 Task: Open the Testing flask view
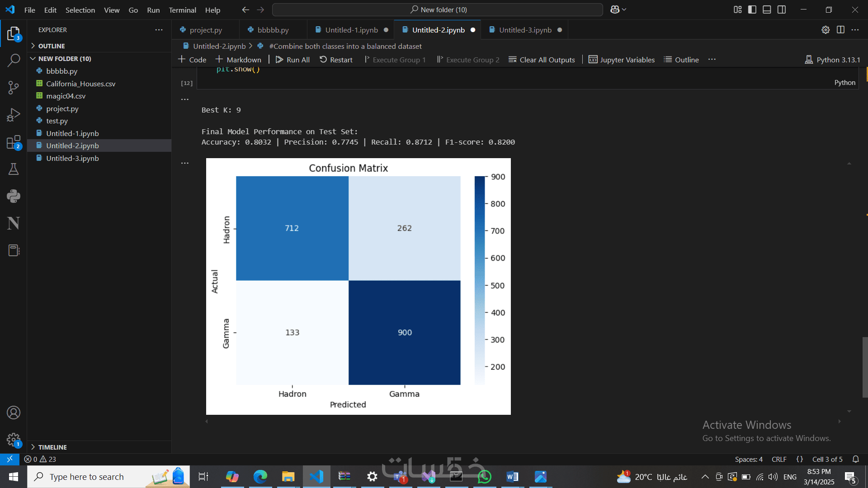pos(14,169)
